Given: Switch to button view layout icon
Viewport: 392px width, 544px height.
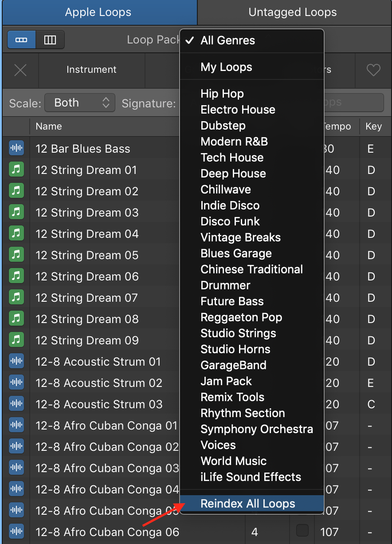Looking at the screenshot, I should point(21,40).
